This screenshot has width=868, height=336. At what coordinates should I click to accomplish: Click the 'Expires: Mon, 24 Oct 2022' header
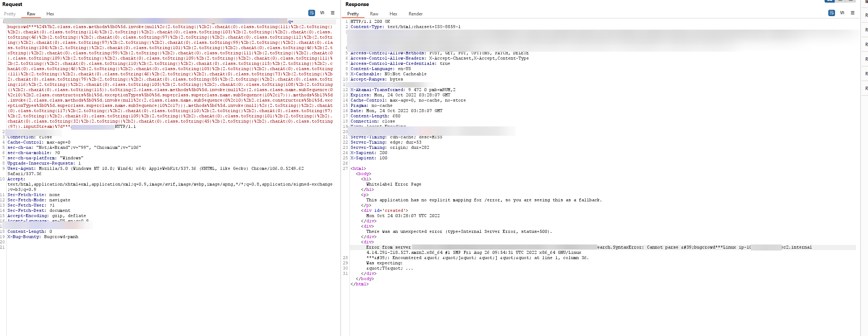tap(400, 95)
